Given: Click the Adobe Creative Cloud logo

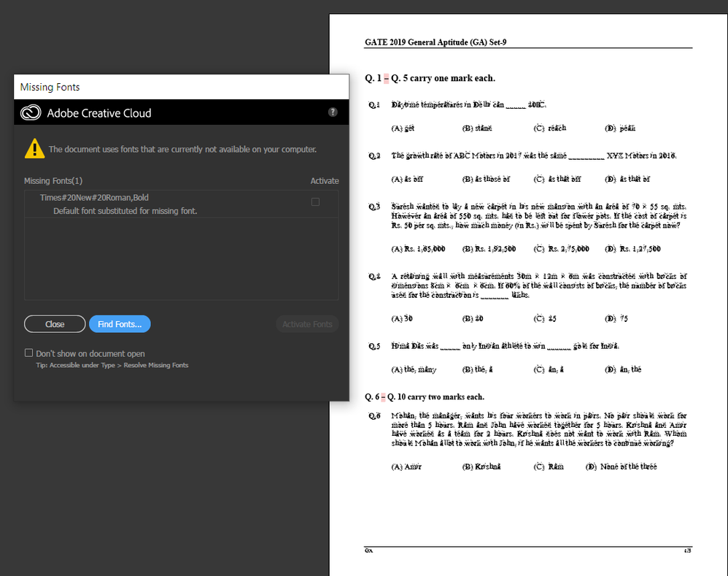Looking at the screenshot, I should 31,112.
